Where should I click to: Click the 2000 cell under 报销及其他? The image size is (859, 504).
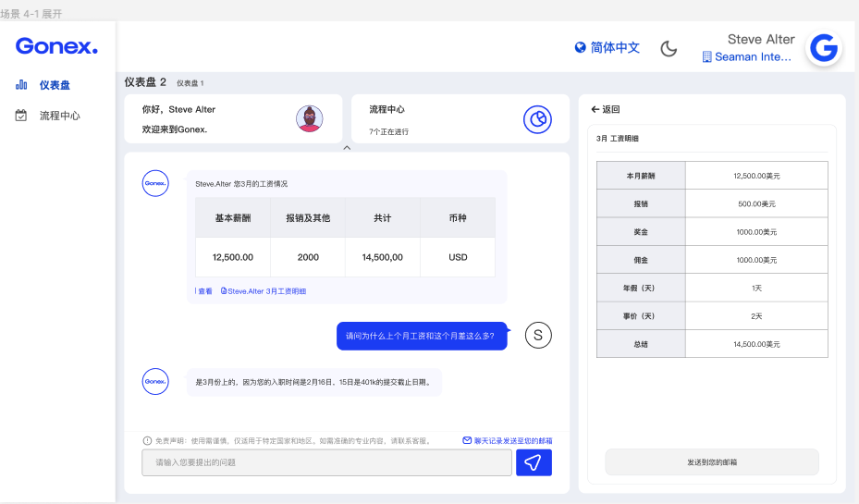click(308, 257)
